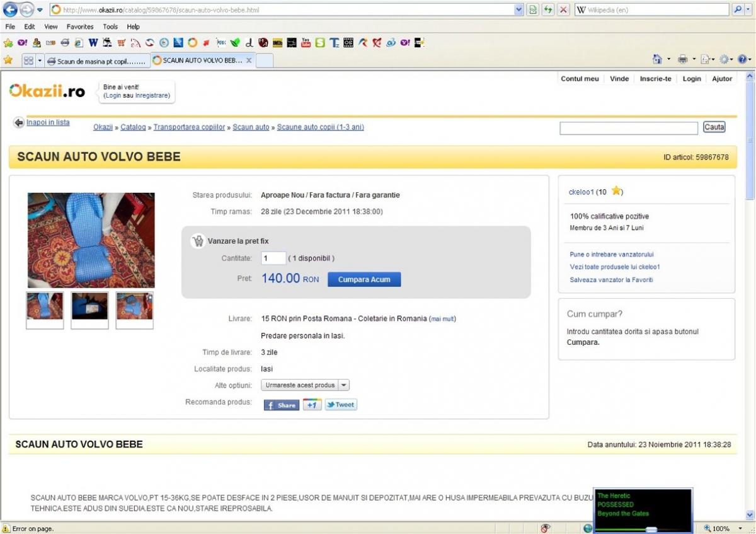Open the Tools gear icon

pyautogui.click(x=724, y=60)
